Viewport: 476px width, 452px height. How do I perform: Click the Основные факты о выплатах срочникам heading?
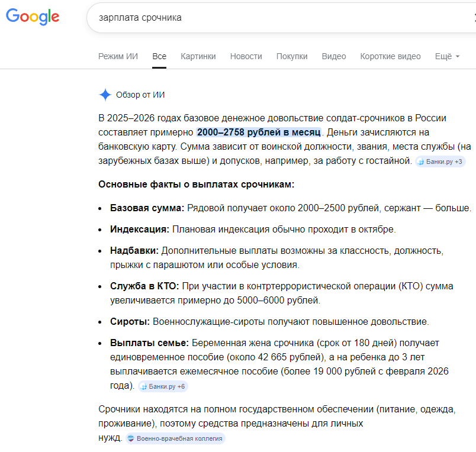click(196, 185)
